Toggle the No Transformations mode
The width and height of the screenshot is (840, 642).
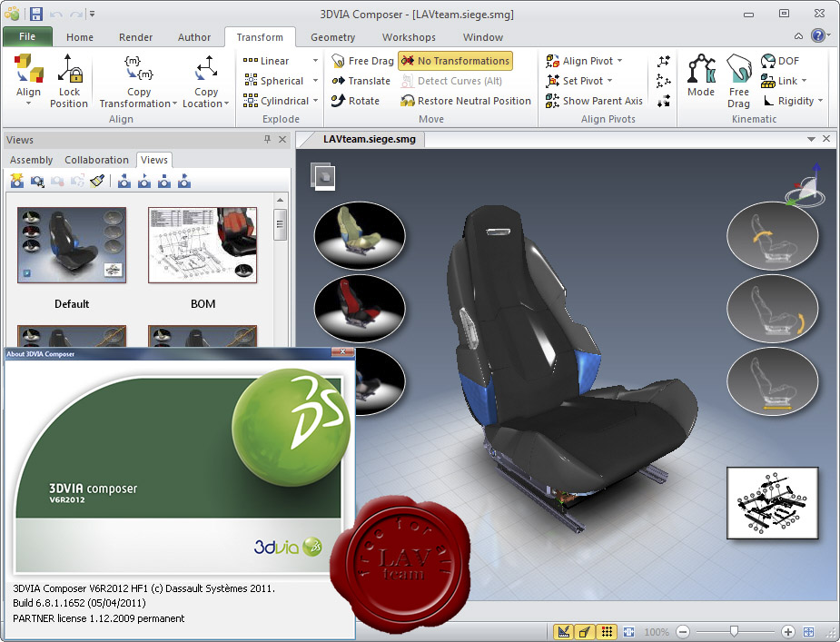[455, 61]
